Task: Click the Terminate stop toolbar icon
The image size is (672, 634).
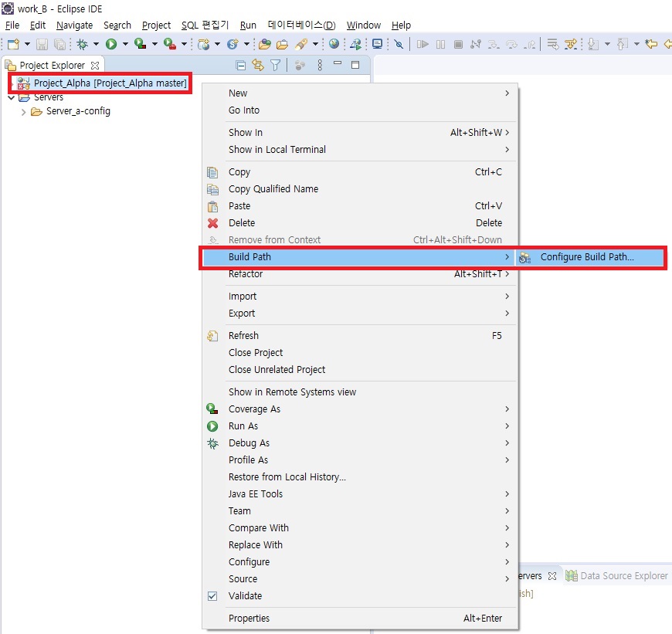Action: (x=458, y=44)
